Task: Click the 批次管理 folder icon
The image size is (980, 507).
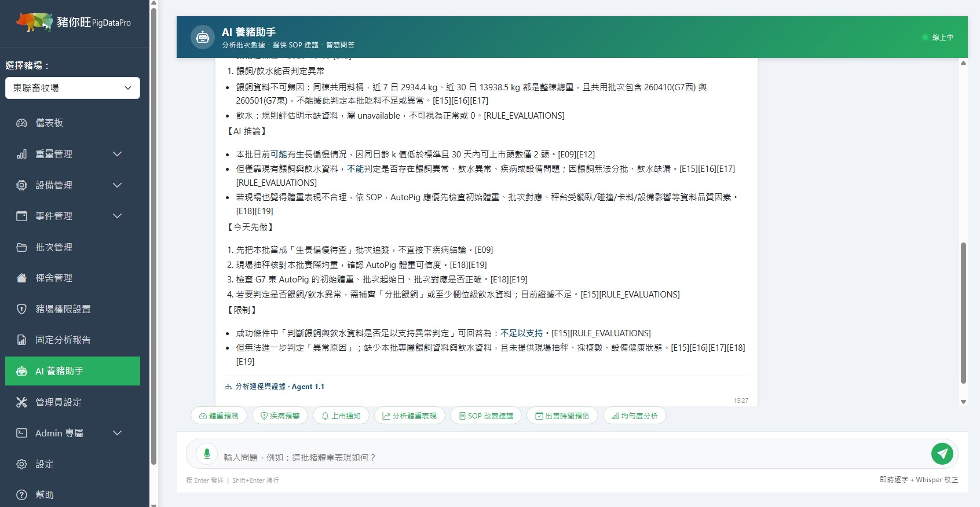Action: 21,247
